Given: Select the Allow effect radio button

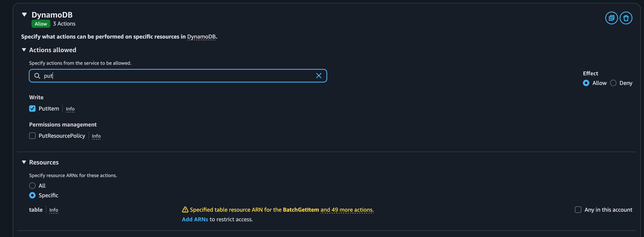Looking at the screenshot, I should [x=586, y=83].
